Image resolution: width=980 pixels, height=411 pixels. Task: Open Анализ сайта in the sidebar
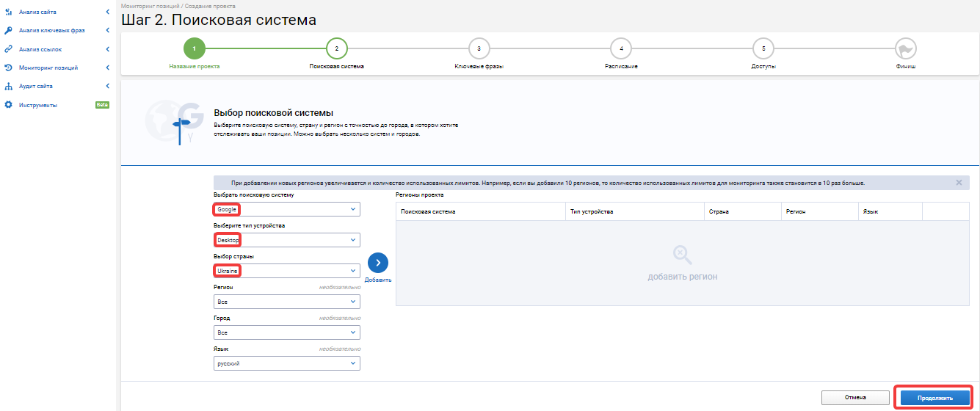pyautogui.click(x=37, y=12)
